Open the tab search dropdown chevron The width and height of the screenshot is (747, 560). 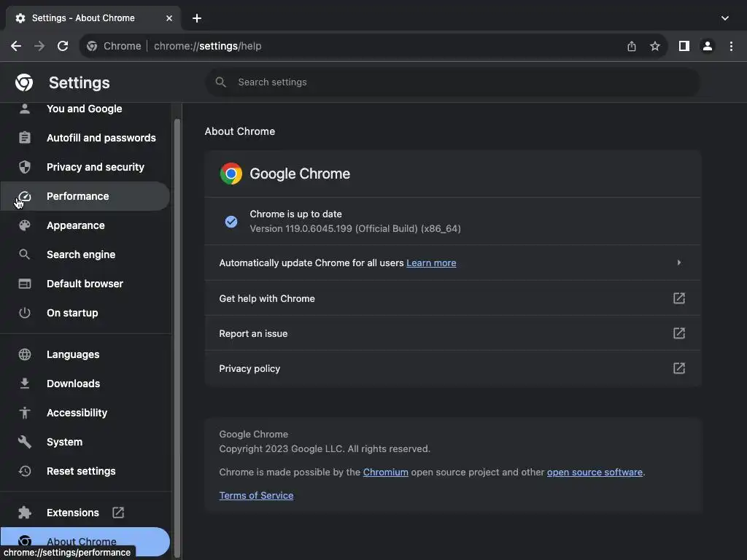(724, 18)
